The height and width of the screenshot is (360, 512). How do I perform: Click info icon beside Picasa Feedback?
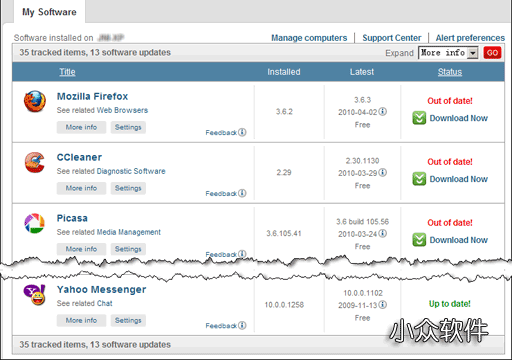coord(243,254)
